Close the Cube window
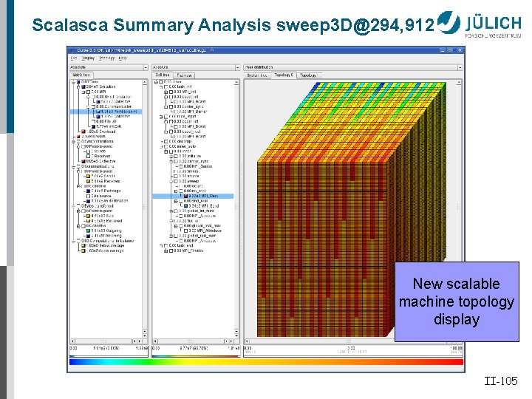 (x=460, y=50)
